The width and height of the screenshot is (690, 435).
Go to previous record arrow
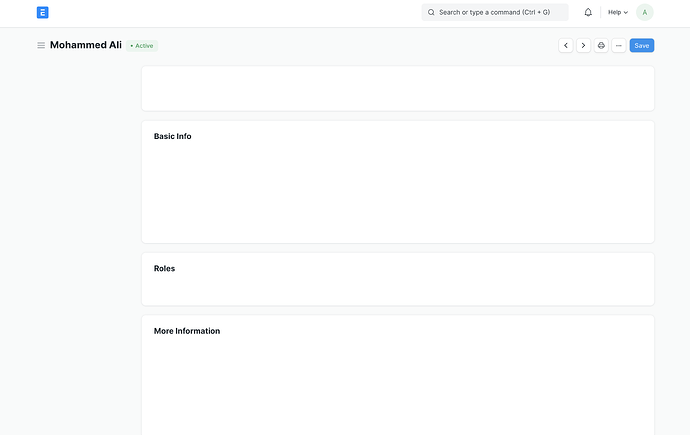tap(566, 46)
